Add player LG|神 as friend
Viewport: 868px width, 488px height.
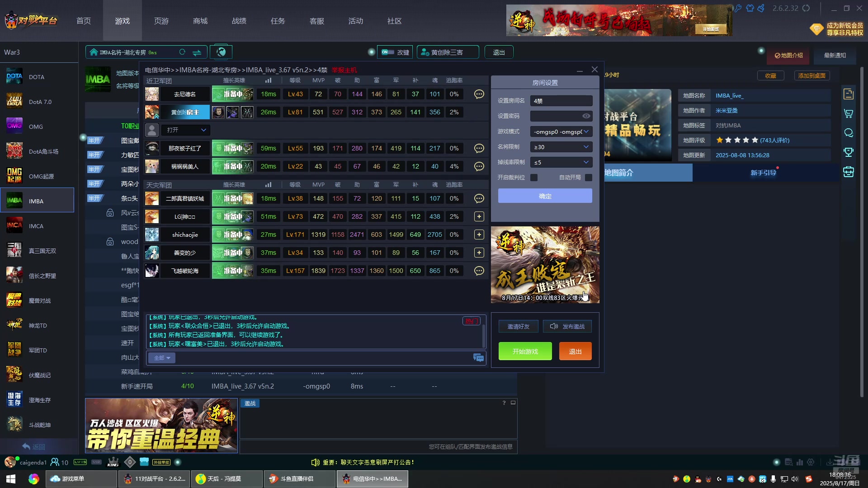[x=479, y=216]
